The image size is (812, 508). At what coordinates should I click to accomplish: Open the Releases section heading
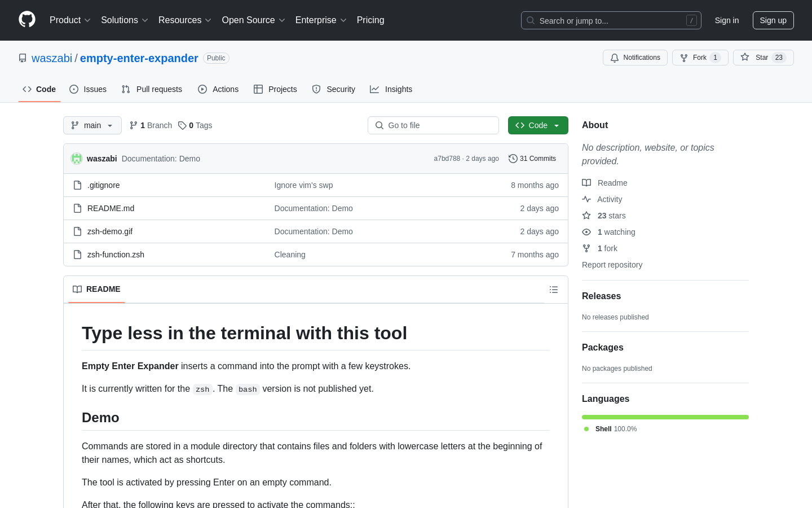[601, 296]
